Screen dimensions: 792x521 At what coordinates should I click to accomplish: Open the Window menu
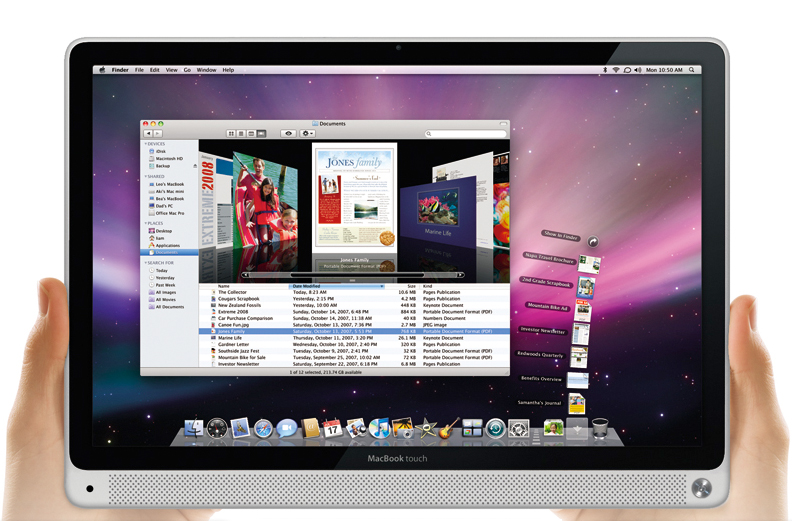[206, 70]
